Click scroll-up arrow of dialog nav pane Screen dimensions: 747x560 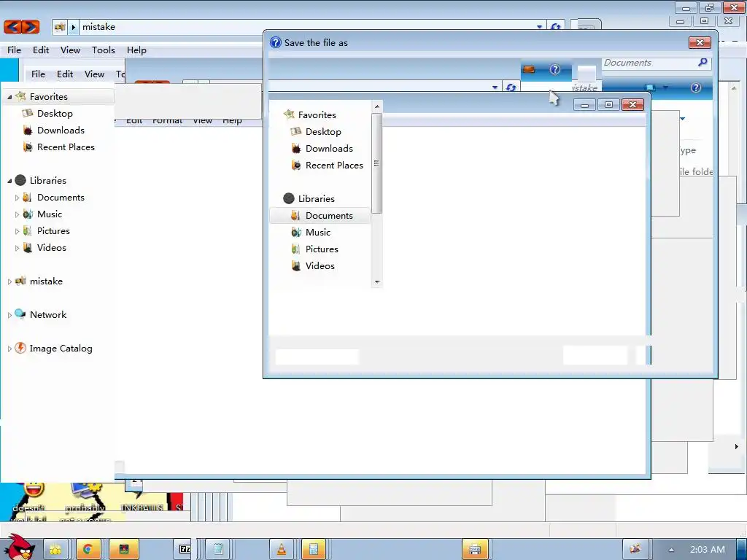377,106
